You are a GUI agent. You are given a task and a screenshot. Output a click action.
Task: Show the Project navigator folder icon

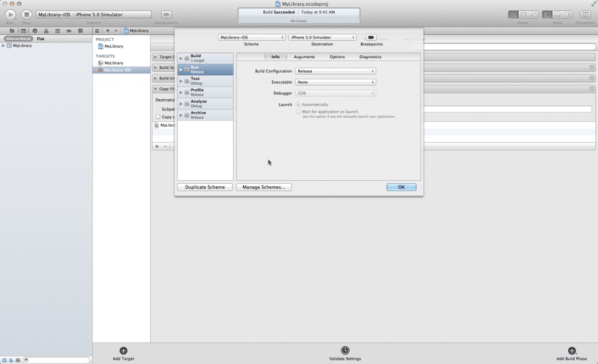(x=12, y=31)
